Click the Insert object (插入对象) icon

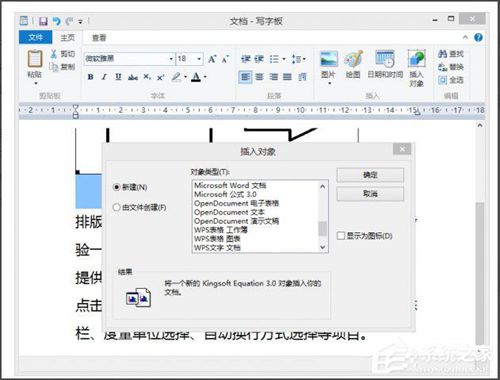[x=416, y=59]
